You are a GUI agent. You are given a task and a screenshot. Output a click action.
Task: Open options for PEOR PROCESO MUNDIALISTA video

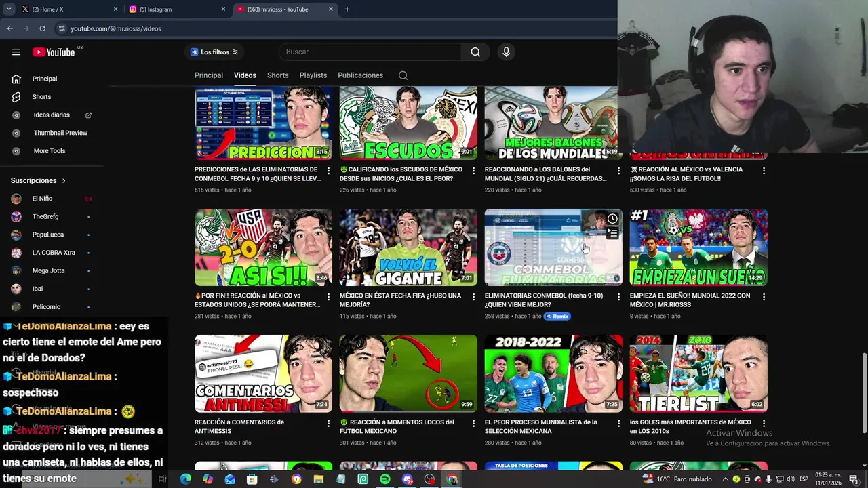coord(618,423)
